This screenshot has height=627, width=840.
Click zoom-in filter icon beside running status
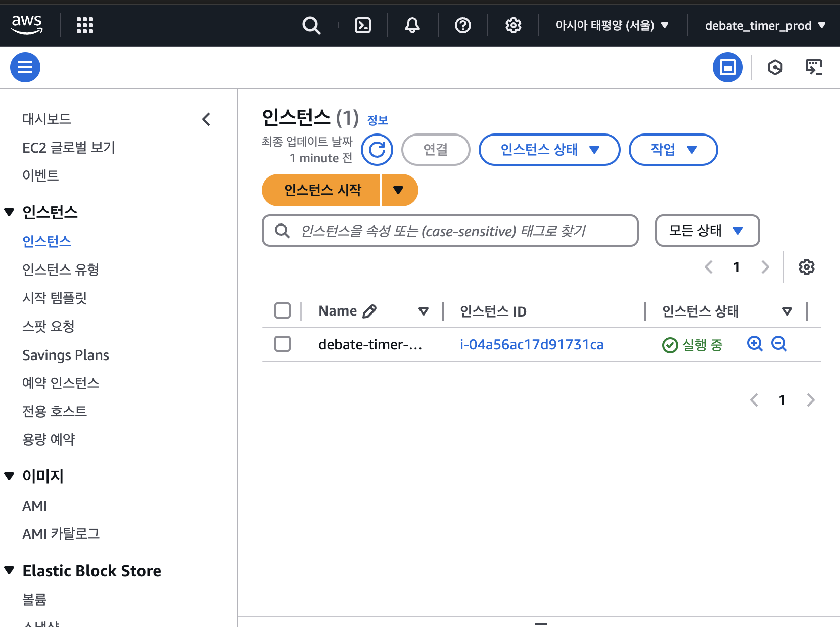(755, 344)
